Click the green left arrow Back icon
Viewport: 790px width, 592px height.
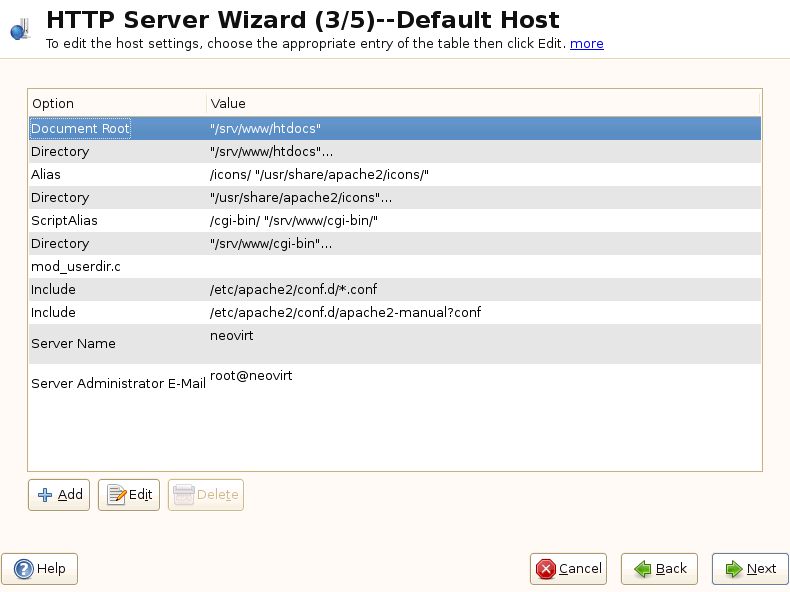click(x=643, y=569)
